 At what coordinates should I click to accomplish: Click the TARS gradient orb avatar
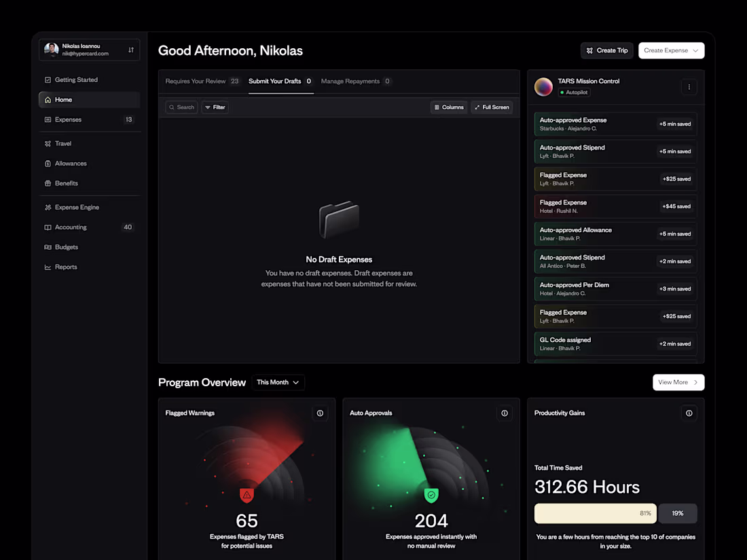click(543, 87)
